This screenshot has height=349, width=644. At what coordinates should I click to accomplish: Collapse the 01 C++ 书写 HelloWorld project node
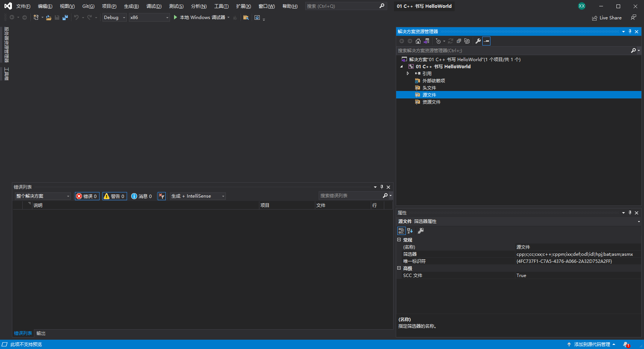coord(401,67)
